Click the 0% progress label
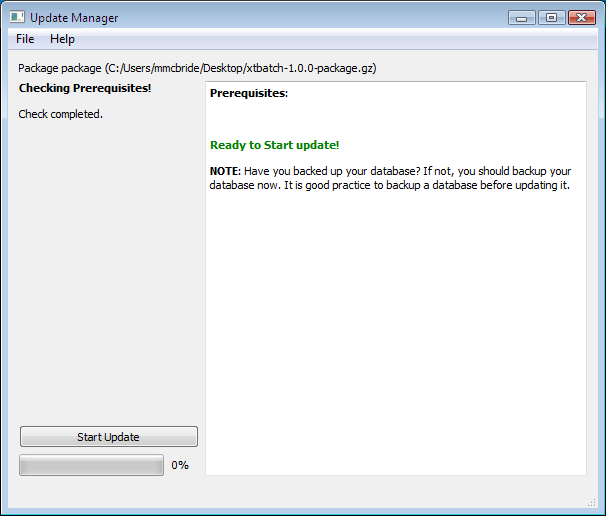 pos(180,465)
